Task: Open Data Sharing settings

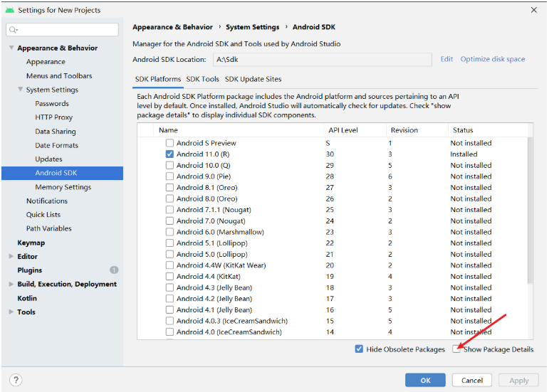Action: (56, 132)
